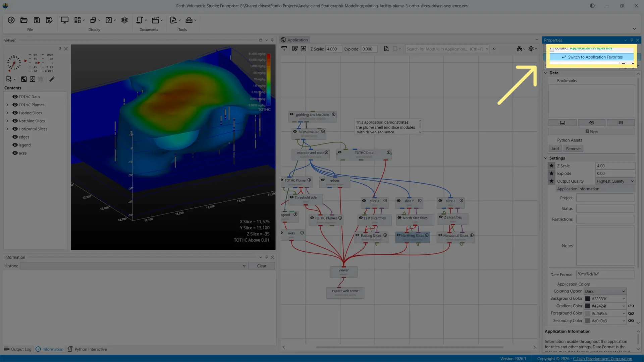The height and width of the screenshot is (362, 644).
Task: Toggle visibility of TOTHC Data
Action: pos(15,97)
